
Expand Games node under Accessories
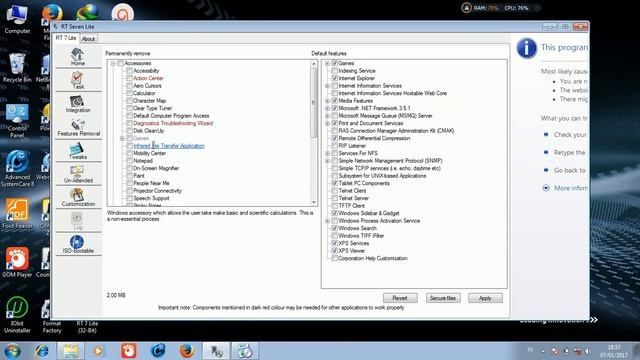(x=122, y=138)
